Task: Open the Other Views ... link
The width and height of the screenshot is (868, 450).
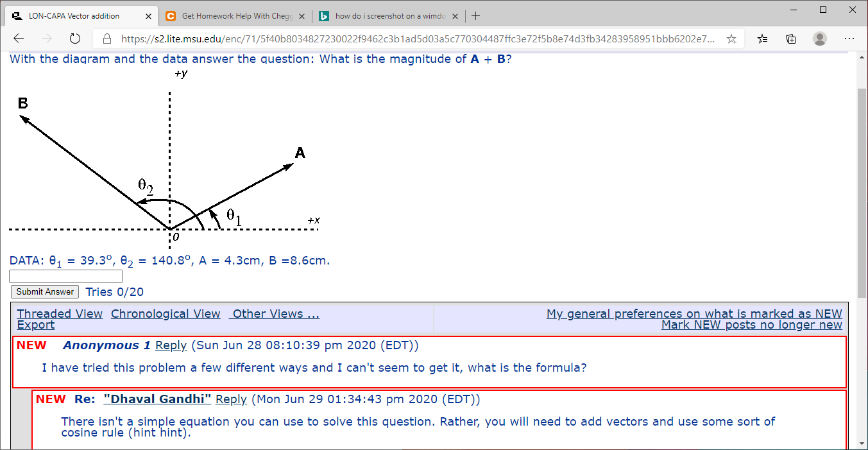Action: click(275, 314)
